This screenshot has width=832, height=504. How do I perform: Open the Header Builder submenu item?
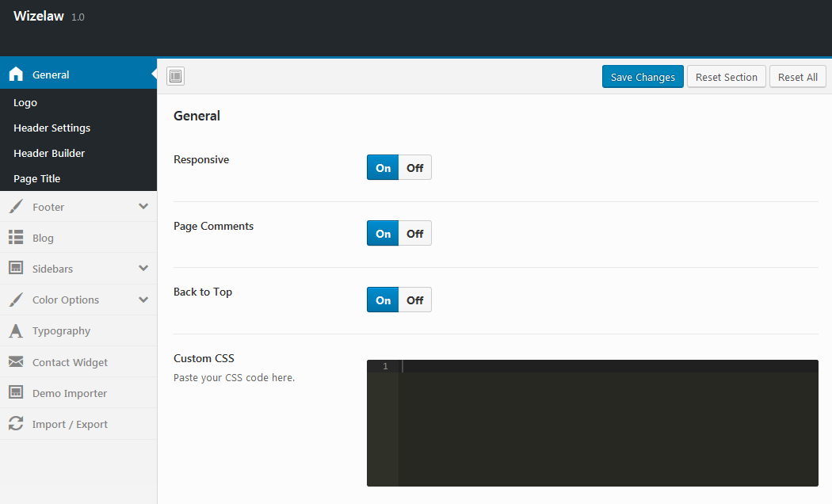tap(49, 153)
